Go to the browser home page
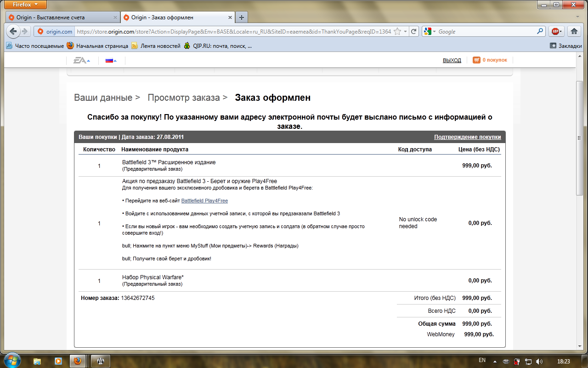The image size is (588, 368). [x=573, y=31]
